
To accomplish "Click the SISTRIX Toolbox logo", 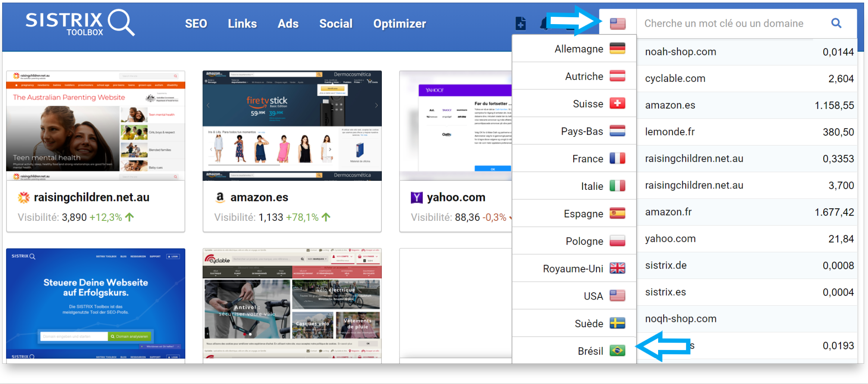I will click(x=80, y=23).
